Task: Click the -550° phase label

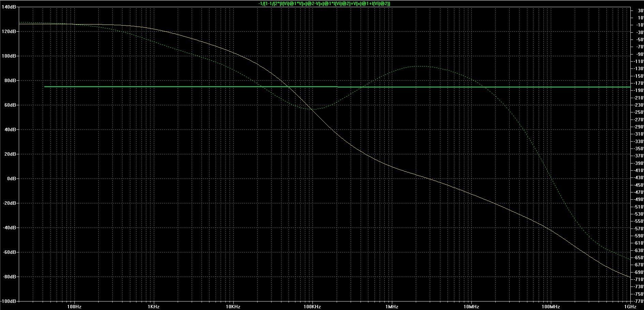Action: (x=639, y=221)
